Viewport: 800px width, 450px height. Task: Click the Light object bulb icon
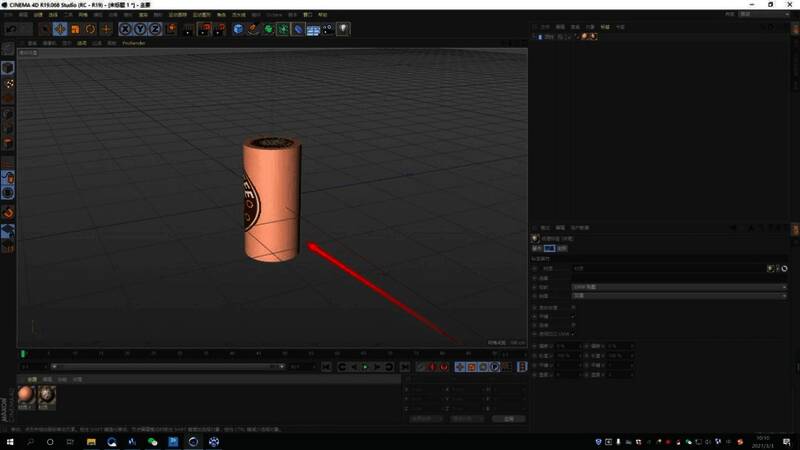tap(343, 29)
